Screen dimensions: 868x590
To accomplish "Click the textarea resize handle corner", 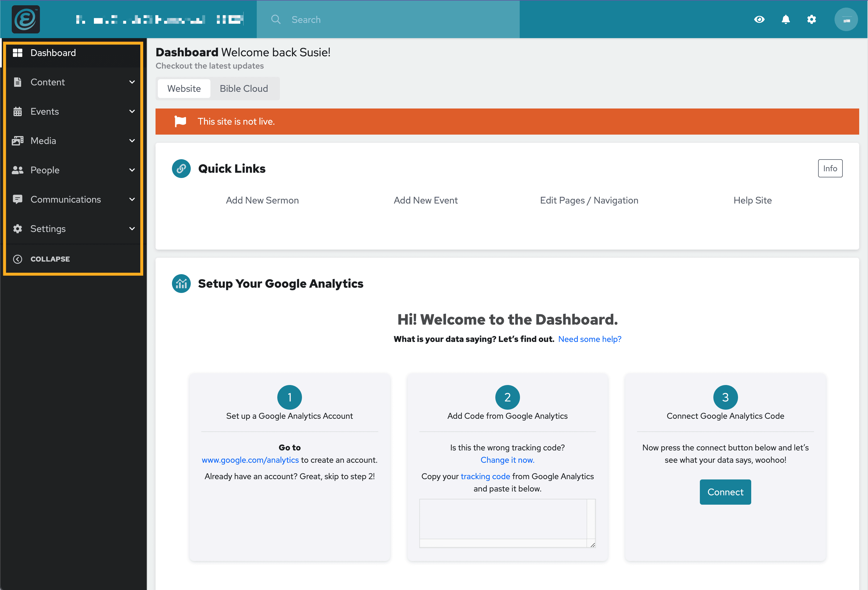I will (593, 545).
